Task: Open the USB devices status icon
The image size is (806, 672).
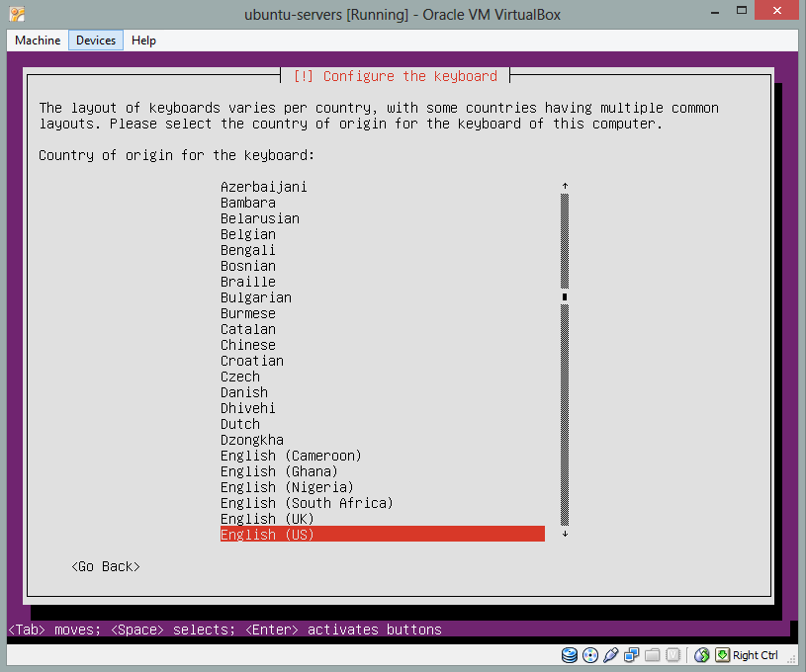Action: pyautogui.click(x=610, y=655)
